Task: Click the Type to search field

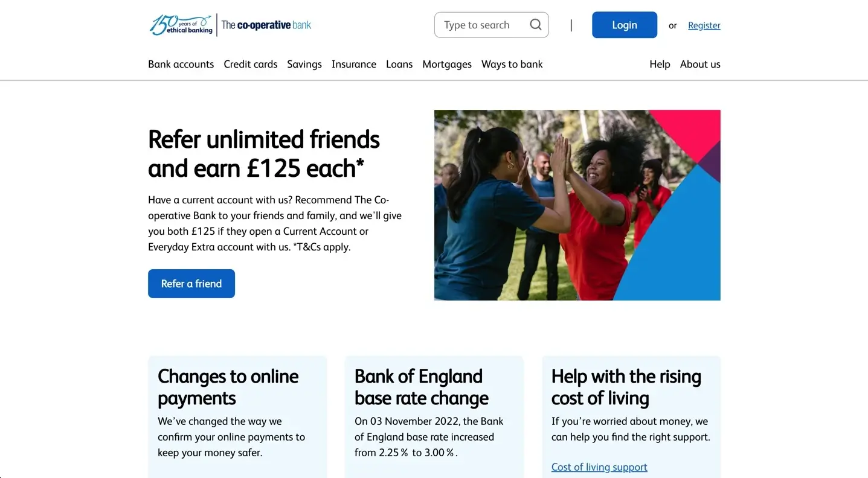Action: 491,25
